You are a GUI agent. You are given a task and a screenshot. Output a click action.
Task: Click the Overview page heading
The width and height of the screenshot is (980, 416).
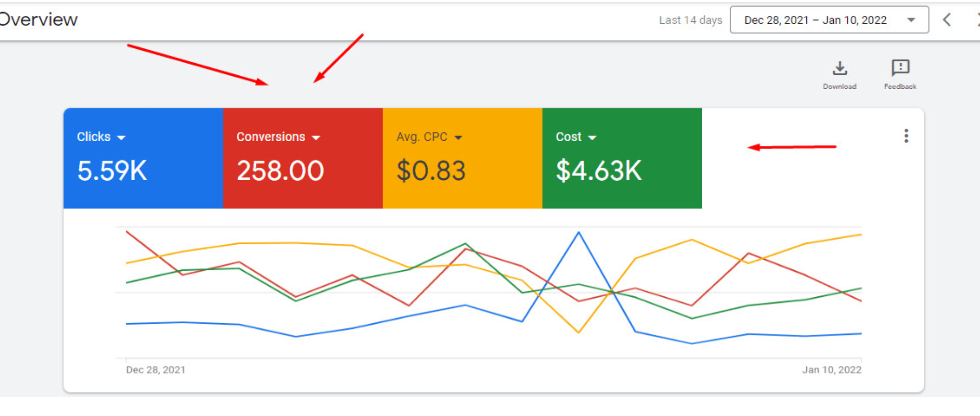(x=39, y=20)
